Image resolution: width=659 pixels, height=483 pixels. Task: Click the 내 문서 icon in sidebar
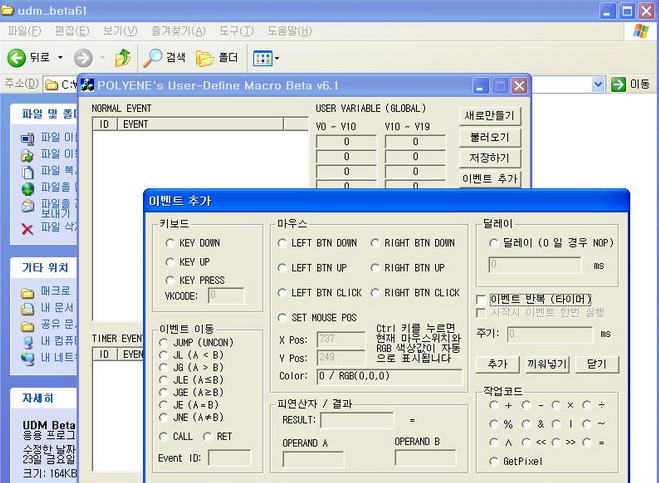27,309
